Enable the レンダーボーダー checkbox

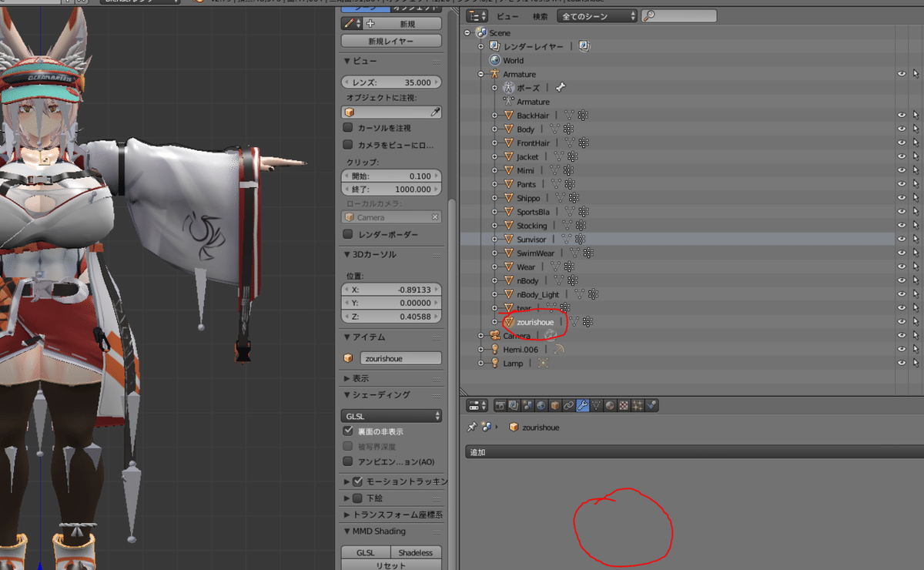coord(348,234)
